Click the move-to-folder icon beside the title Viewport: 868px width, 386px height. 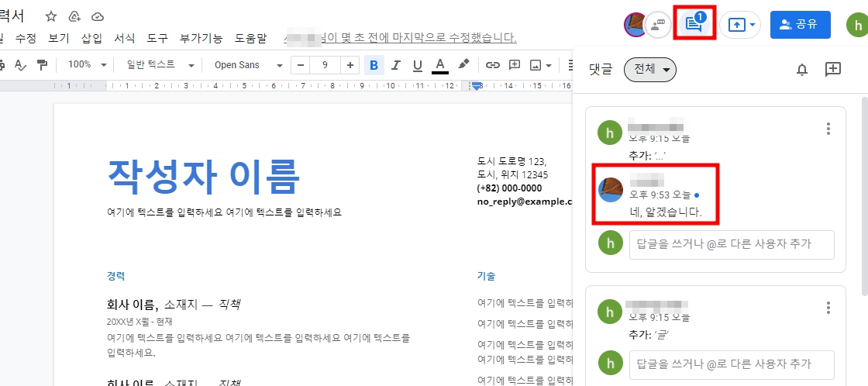(74, 16)
